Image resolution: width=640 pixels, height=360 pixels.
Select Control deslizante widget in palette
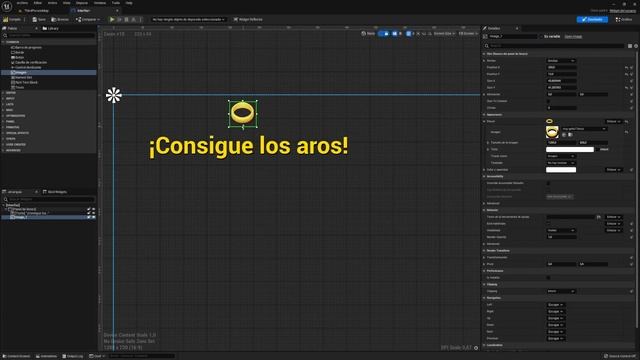[26, 67]
